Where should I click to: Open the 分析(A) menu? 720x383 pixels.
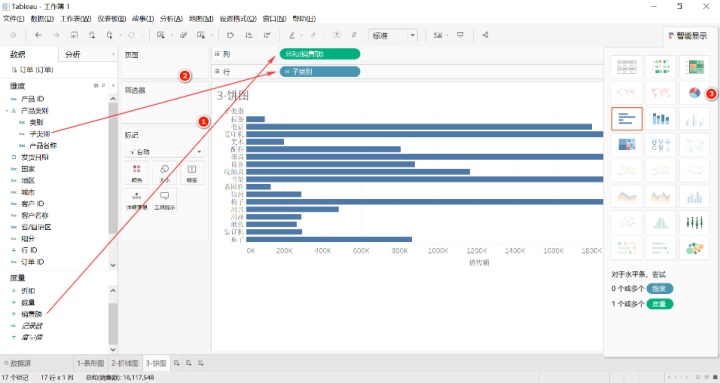(x=171, y=18)
